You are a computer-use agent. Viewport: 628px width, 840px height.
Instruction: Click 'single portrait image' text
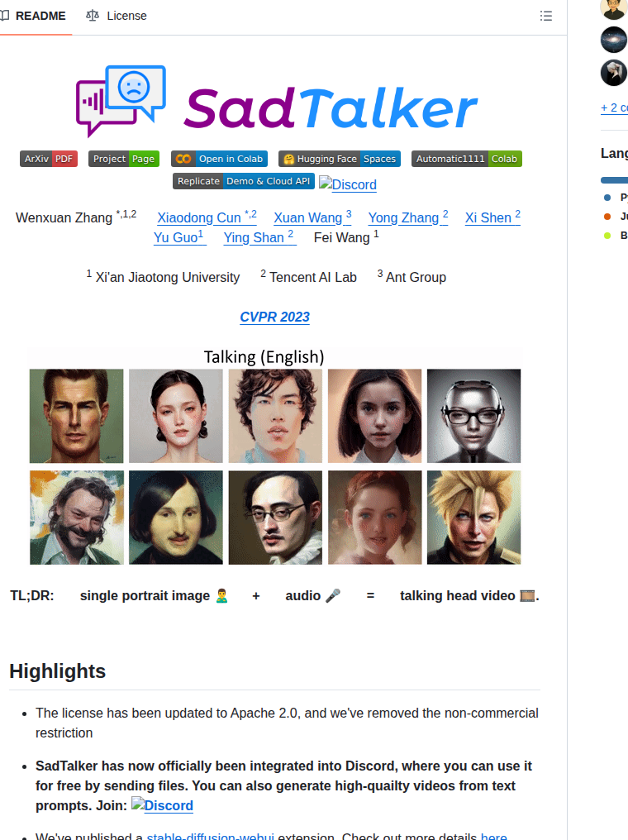tap(145, 596)
